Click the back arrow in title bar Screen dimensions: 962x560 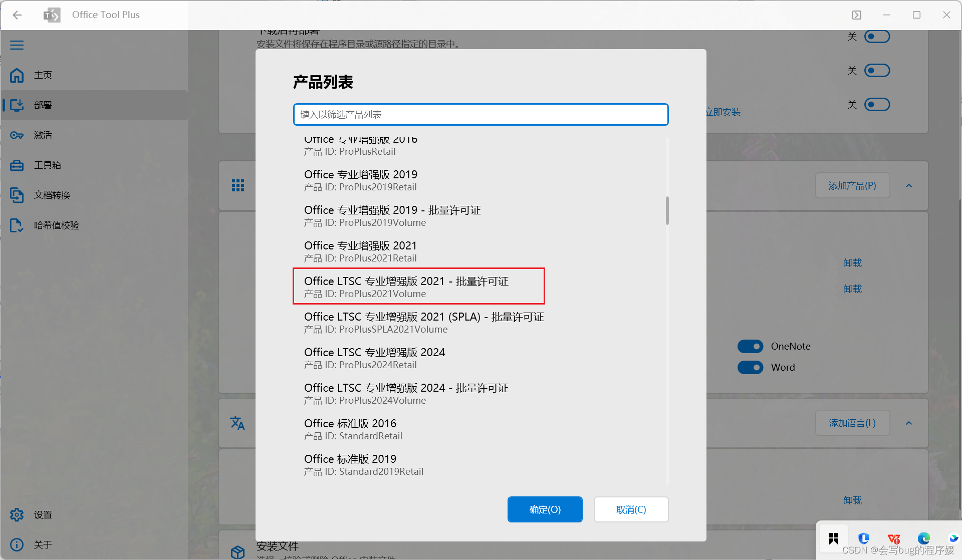point(18,15)
